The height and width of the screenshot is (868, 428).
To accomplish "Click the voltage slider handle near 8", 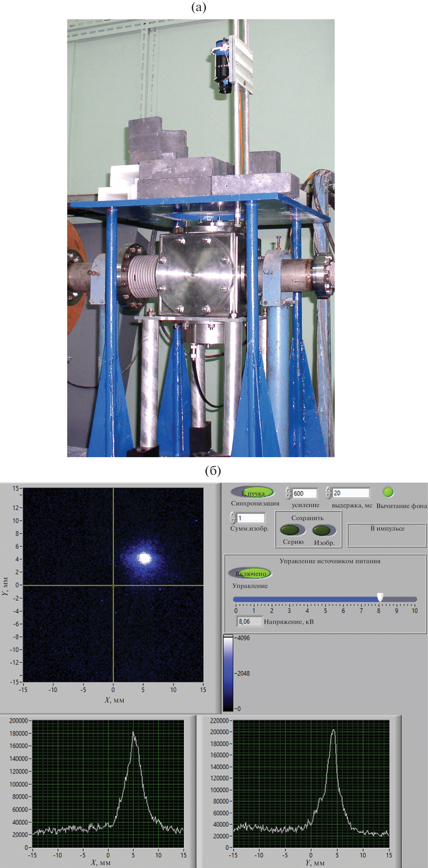I will (380, 597).
